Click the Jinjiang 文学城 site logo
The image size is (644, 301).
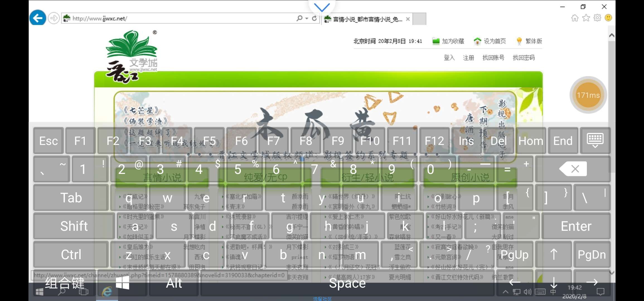click(131, 57)
